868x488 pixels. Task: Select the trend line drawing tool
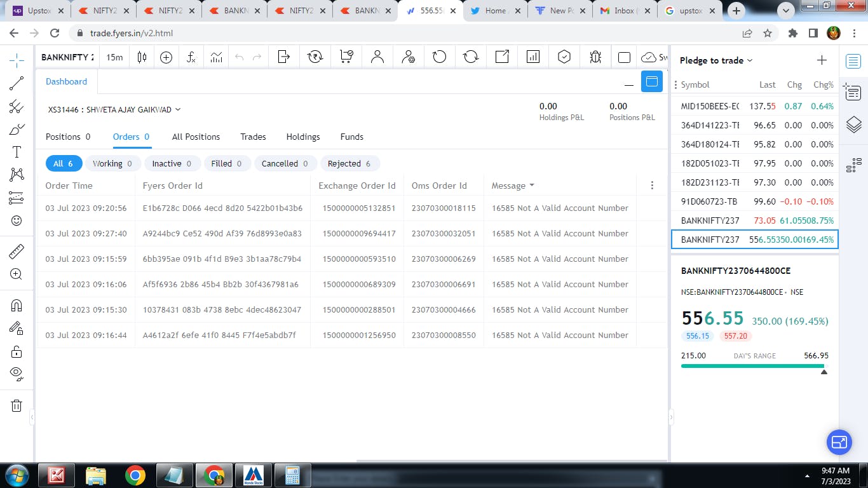click(17, 83)
